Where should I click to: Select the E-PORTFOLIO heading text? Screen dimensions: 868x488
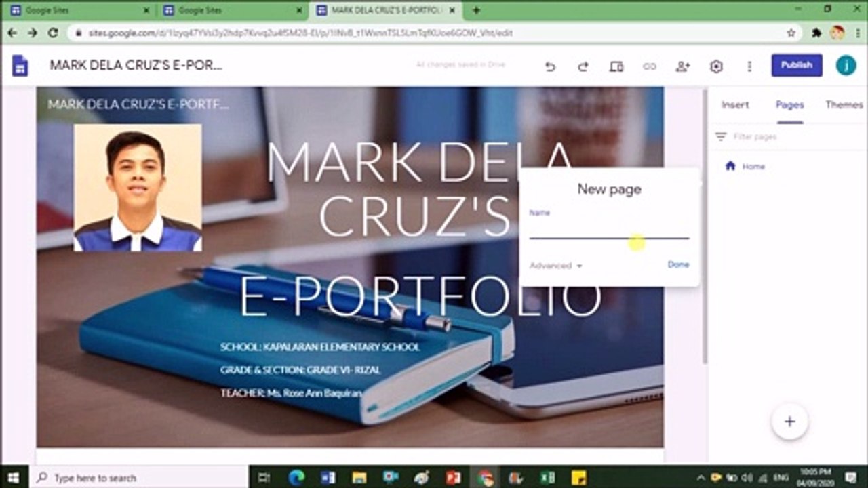tap(420, 297)
